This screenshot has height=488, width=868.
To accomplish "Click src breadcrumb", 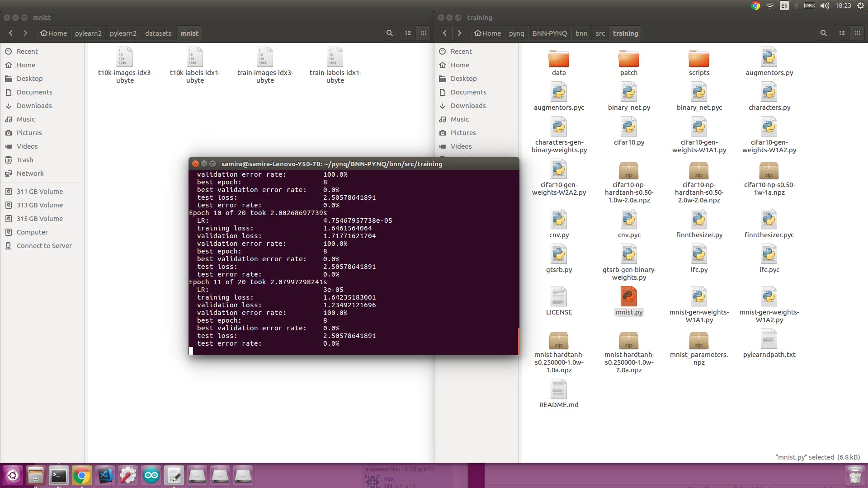I will point(600,33).
